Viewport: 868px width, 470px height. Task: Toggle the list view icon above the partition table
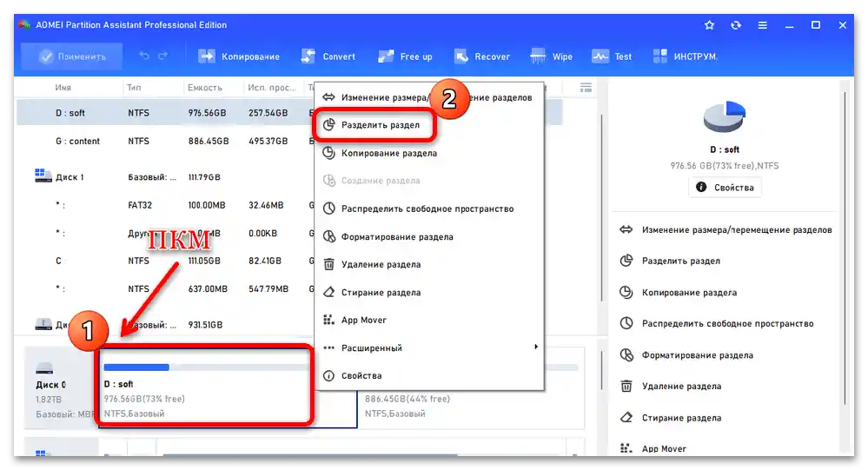click(x=586, y=88)
